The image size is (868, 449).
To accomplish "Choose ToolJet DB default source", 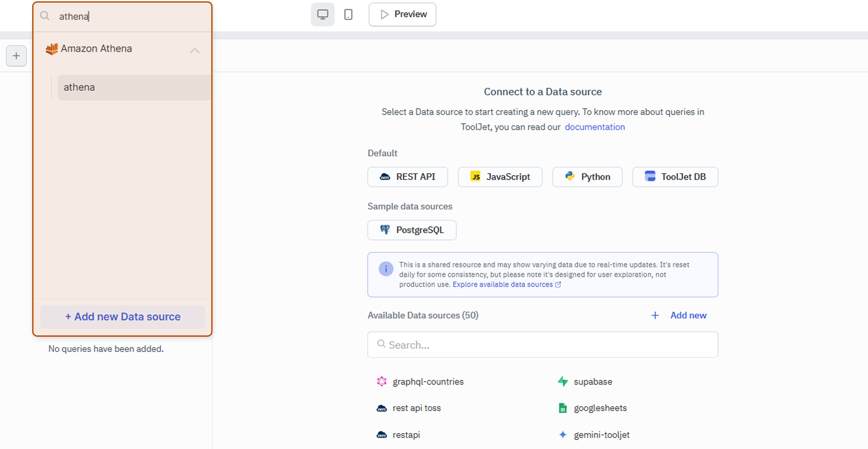I will (x=675, y=177).
